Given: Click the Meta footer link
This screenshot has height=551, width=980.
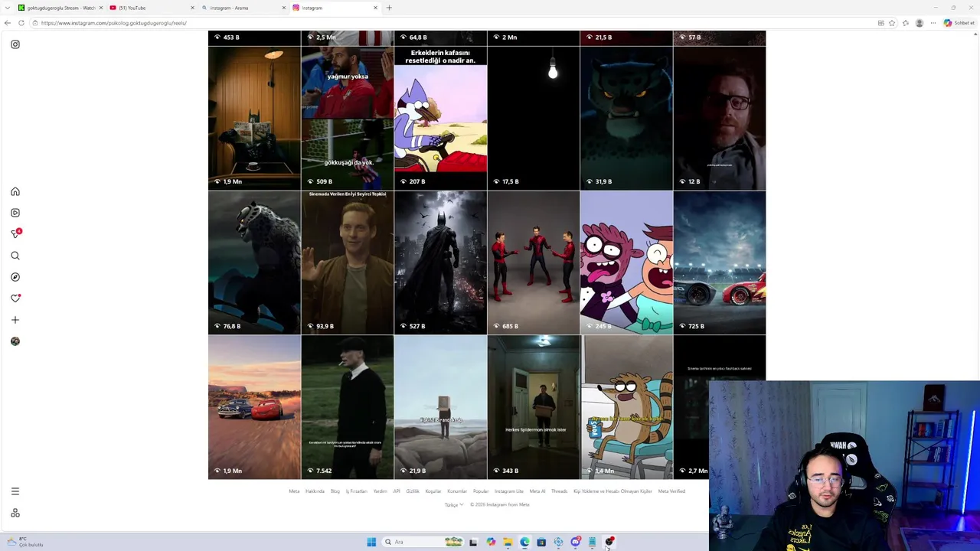Looking at the screenshot, I should [x=294, y=491].
